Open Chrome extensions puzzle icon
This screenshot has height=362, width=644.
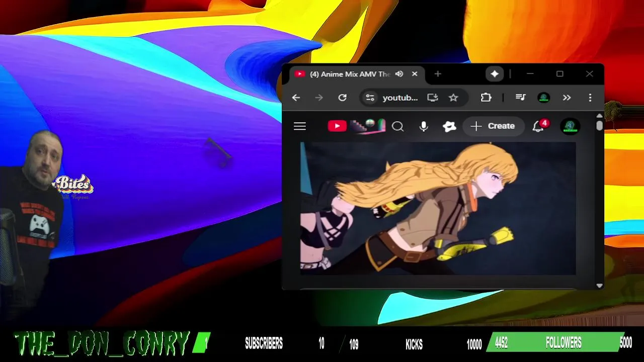click(x=486, y=98)
